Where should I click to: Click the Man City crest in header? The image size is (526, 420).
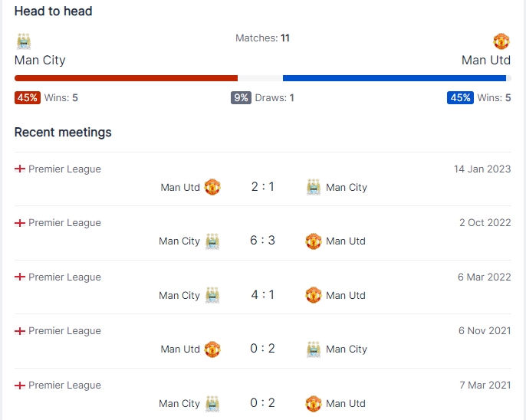[x=24, y=41]
